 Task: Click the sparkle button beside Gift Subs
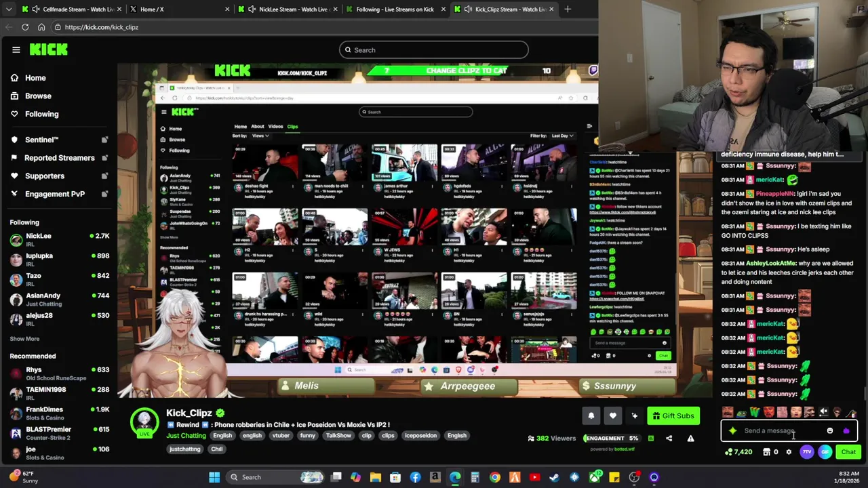[x=634, y=416]
